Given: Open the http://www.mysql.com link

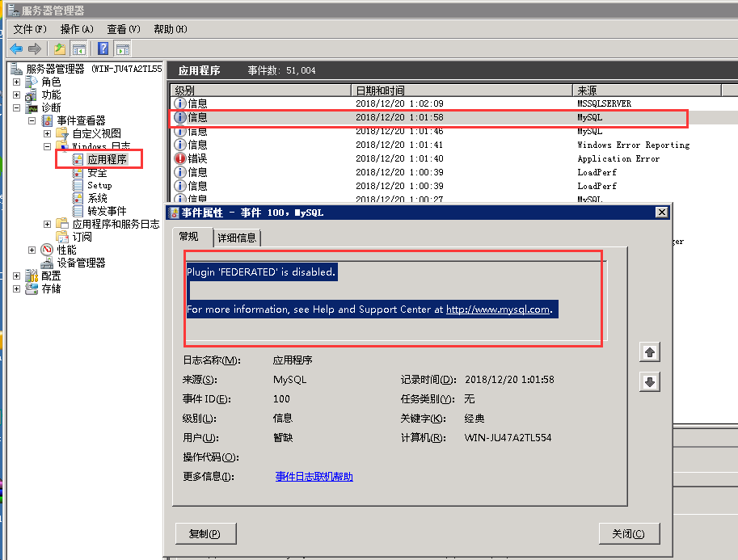Looking at the screenshot, I should (497, 309).
